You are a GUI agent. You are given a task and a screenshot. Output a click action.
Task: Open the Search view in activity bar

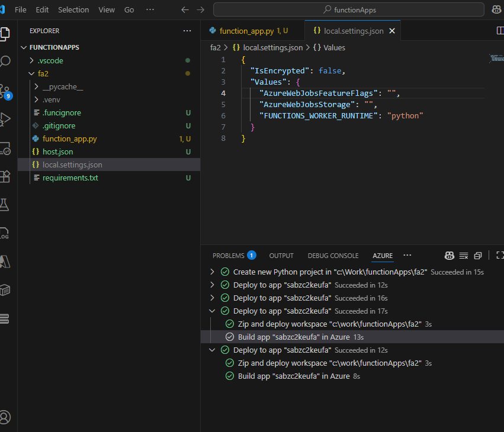(5, 61)
